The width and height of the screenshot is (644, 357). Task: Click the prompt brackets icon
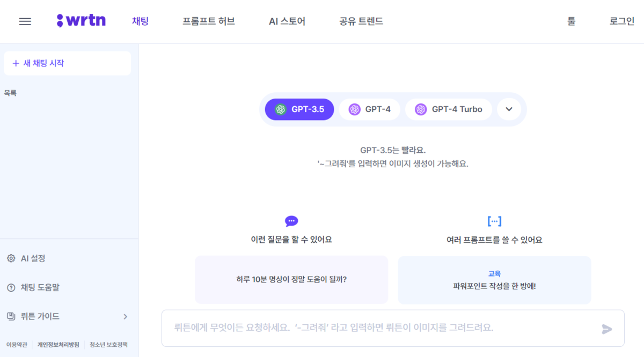pyautogui.click(x=494, y=220)
